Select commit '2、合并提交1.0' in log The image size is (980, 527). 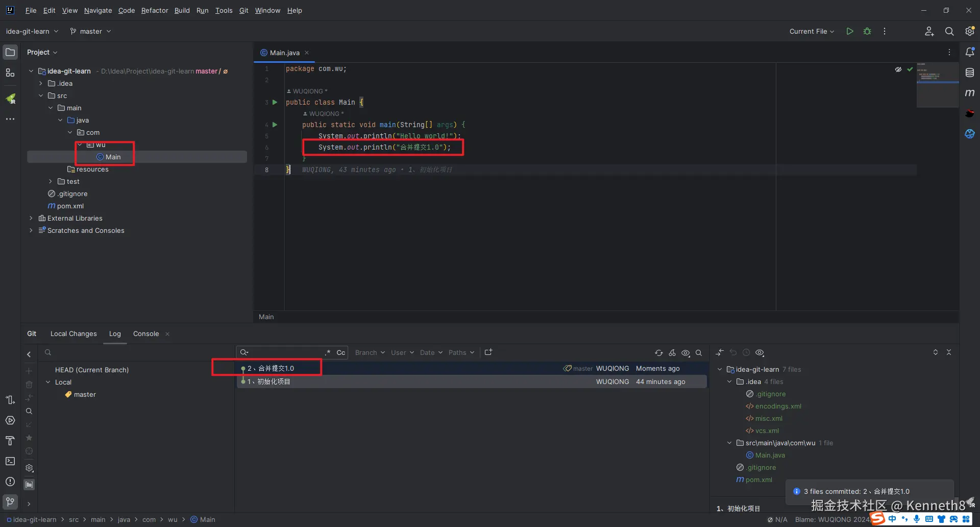(x=471, y=368)
